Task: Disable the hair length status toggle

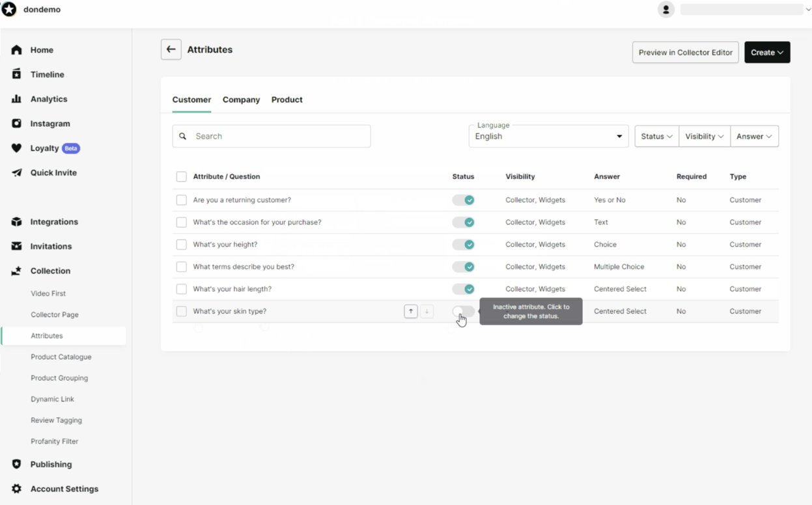Action: pos(464,289)
